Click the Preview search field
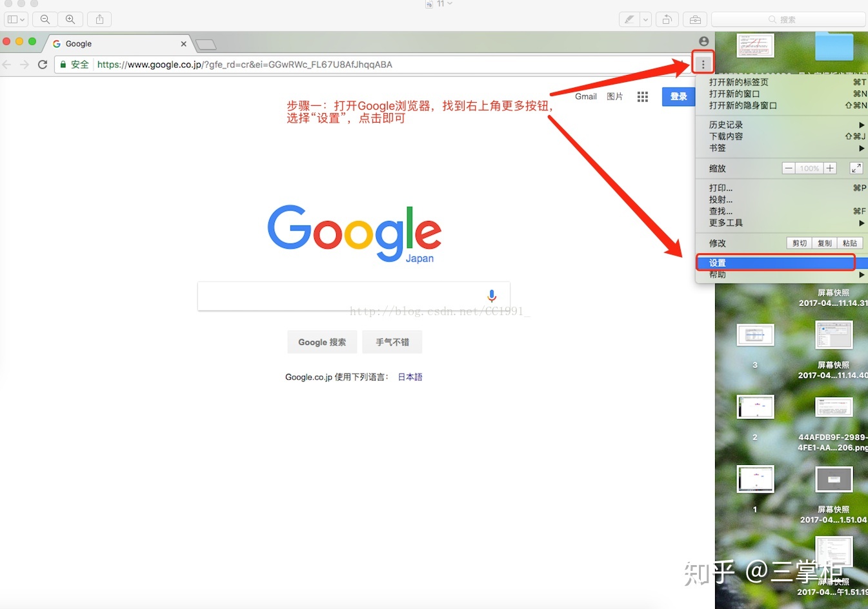This screenshot has height=609, width=868. [788, 19]
